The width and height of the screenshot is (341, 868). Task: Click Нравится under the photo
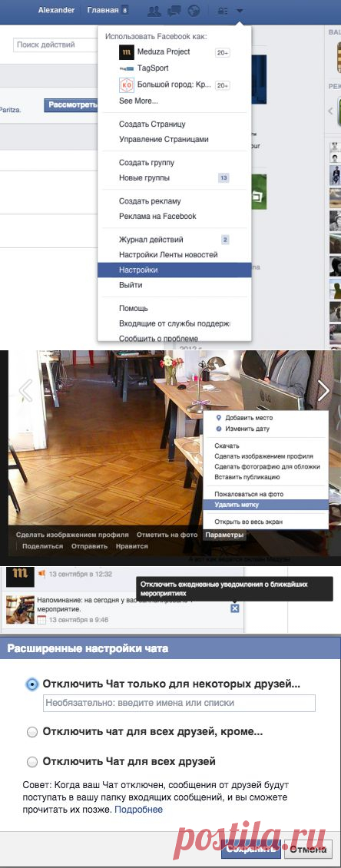click(x=132, y=546)
